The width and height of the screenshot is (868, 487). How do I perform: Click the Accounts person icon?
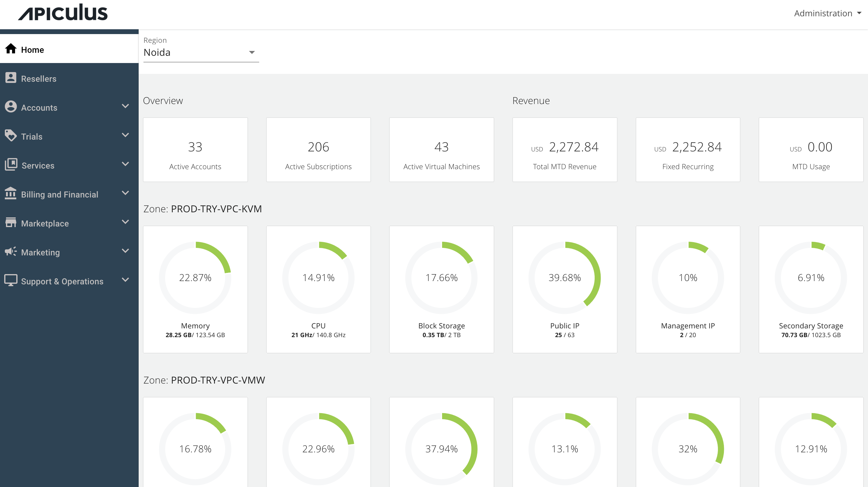(x=11, y=107)
